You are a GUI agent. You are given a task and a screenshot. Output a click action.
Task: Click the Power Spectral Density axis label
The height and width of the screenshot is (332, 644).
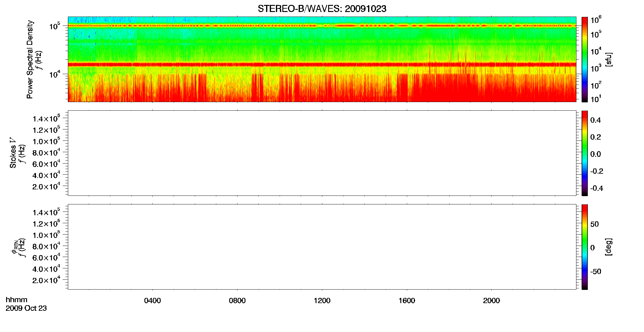point(30,59)
